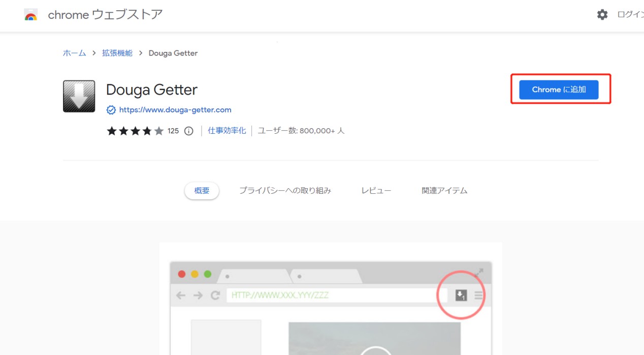Click the red-circled download icon in the preview

pos(461,295)
